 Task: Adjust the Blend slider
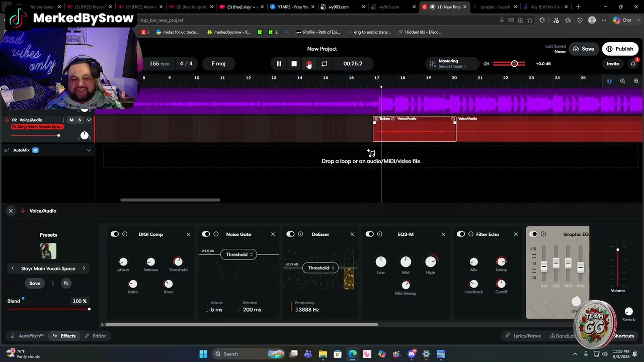(x=48, y=309)
